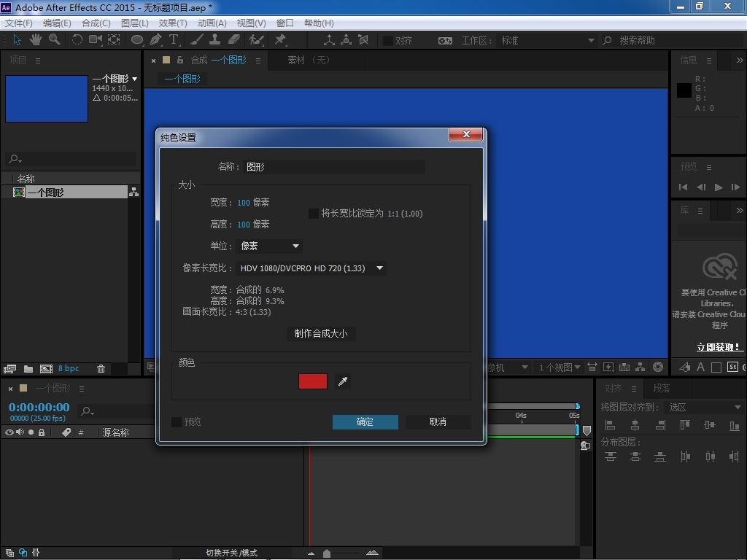
Task: Open the 1个视图 view layout dropdown
Action: pos(559,367)
